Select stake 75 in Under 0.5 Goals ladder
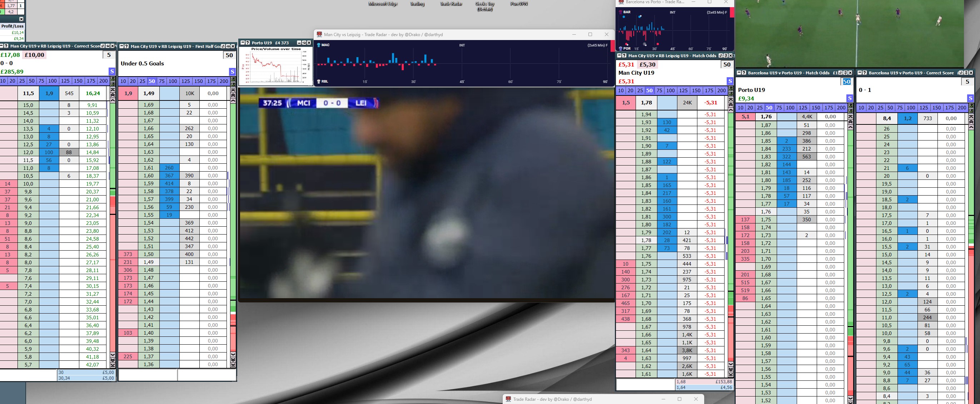 pyautogui.click(x=161, y=81)
